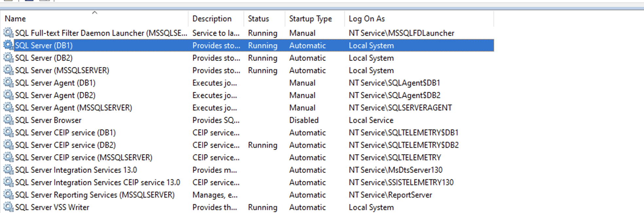Click the NT Service\SQLAgent$DB1 log on cell
Viewport: 644px width, 213px height.
point(394,83)
